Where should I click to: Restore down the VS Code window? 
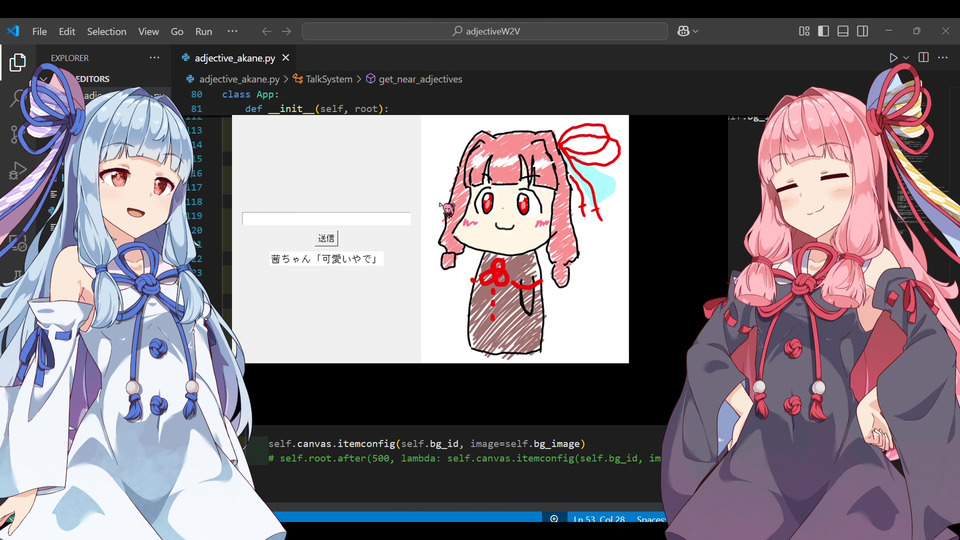click(917, 31)
